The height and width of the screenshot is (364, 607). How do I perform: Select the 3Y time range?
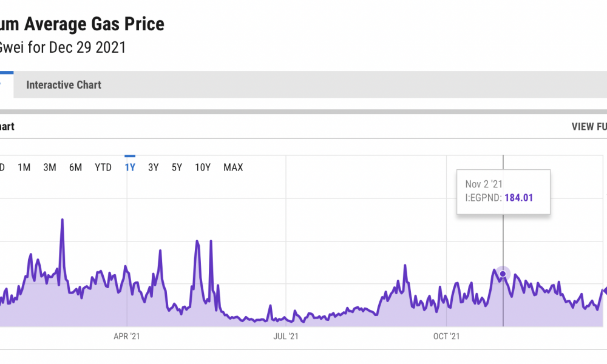pyautogui.click(x=154, y=167)
